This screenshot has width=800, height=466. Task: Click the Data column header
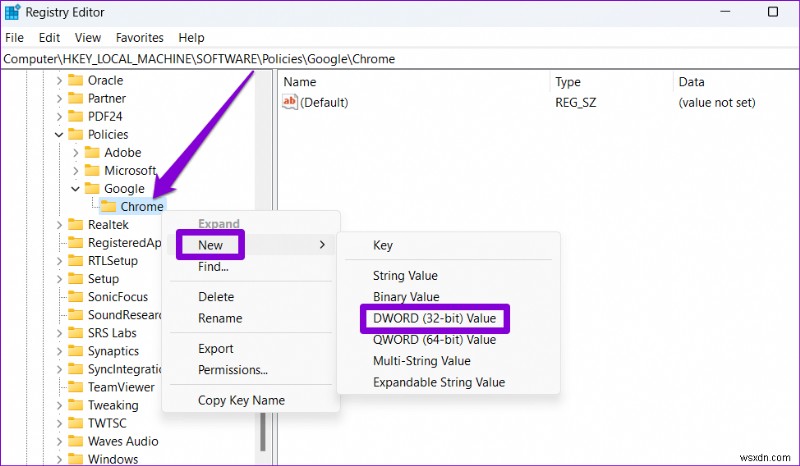[736, 82]
